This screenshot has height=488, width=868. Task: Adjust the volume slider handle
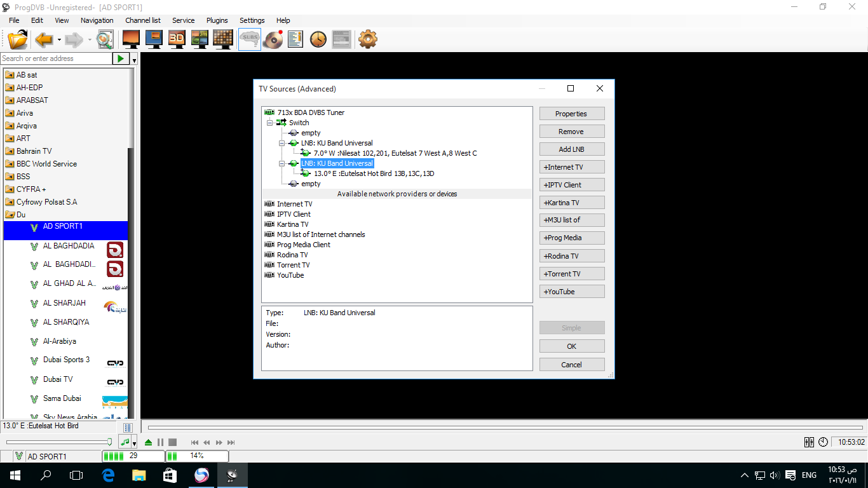coord(110,442)
